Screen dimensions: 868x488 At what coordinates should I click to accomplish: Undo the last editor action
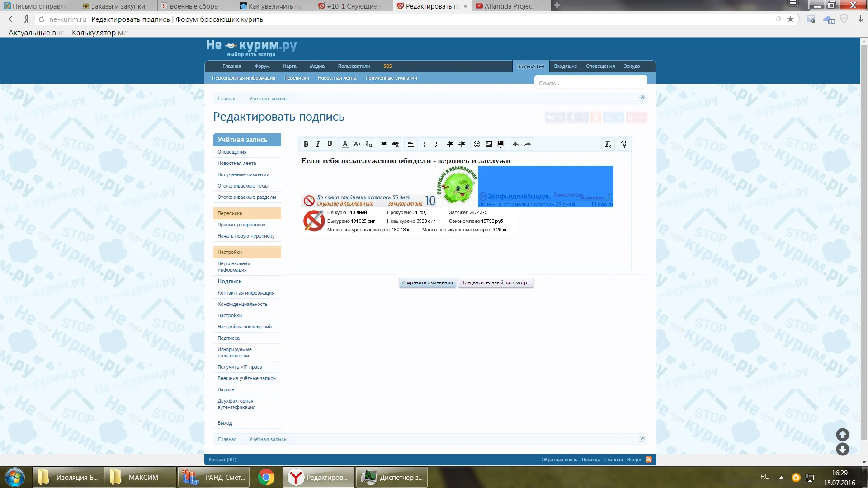pos(515,144)
